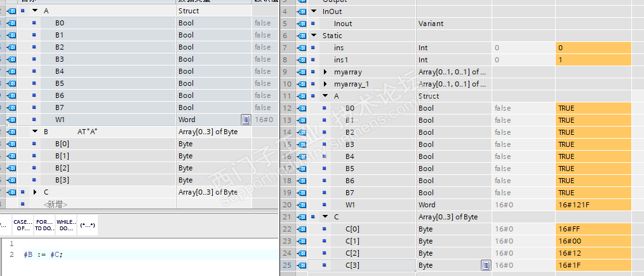Click row number 25 header
The height and width of the screenshot is (276, 644).
coord(287,265)
